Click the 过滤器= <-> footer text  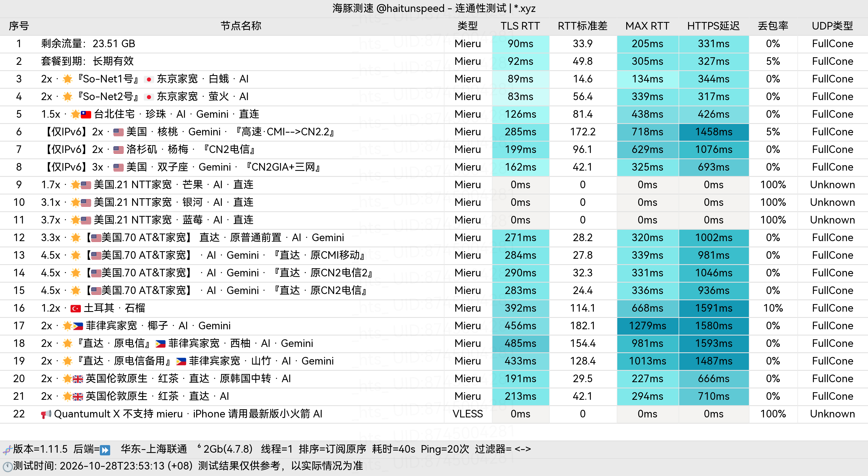503,449
